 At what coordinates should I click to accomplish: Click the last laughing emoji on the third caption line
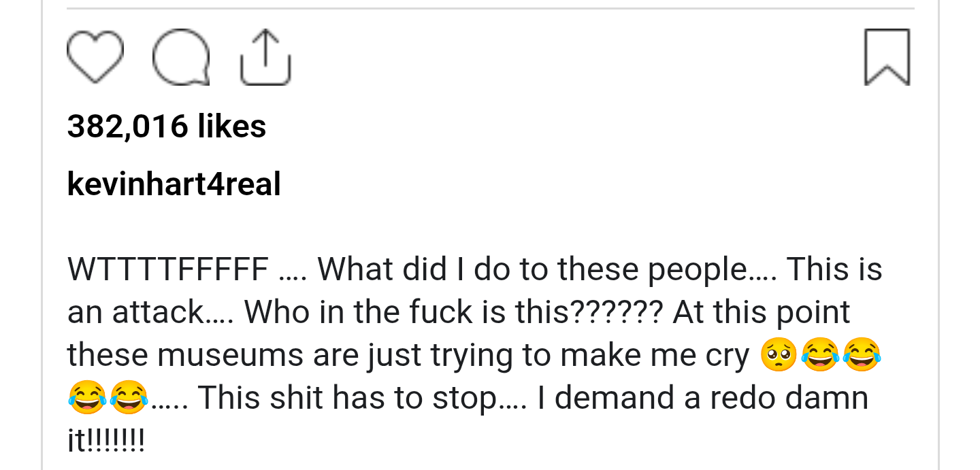pyautogui.click(x=862, y=356)
